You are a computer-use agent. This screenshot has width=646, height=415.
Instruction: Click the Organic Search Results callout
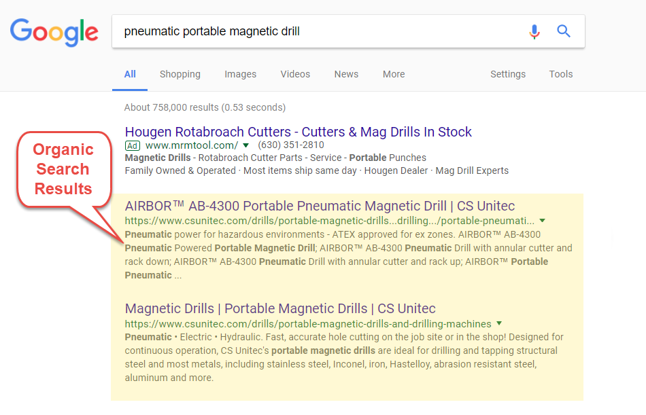coord(62,168)
